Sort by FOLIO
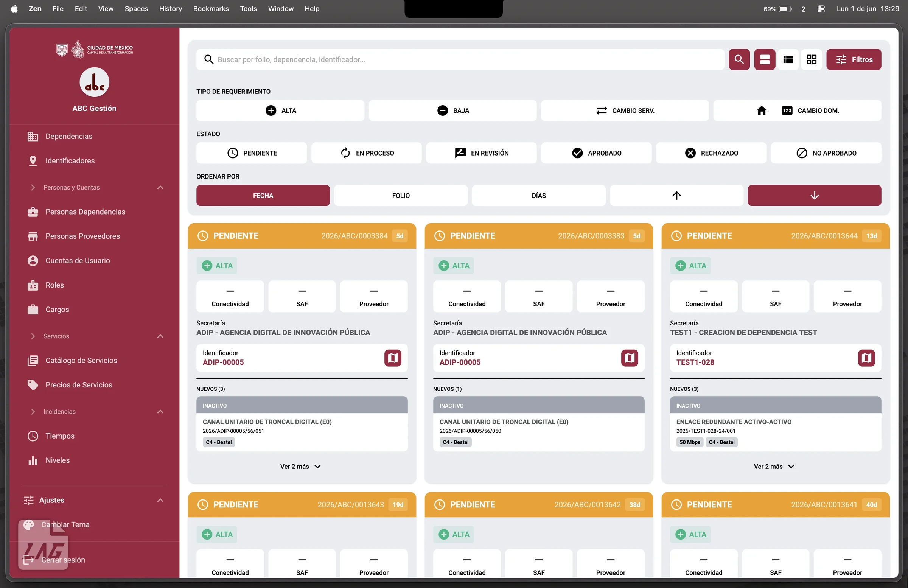908x588 pixels. click(401, 196)
